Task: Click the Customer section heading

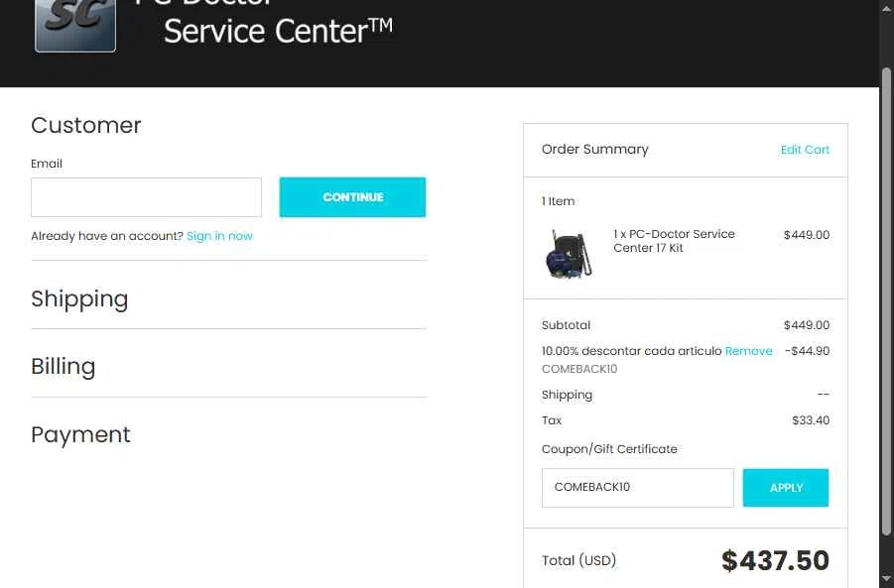Action: (x=86, y=125)
